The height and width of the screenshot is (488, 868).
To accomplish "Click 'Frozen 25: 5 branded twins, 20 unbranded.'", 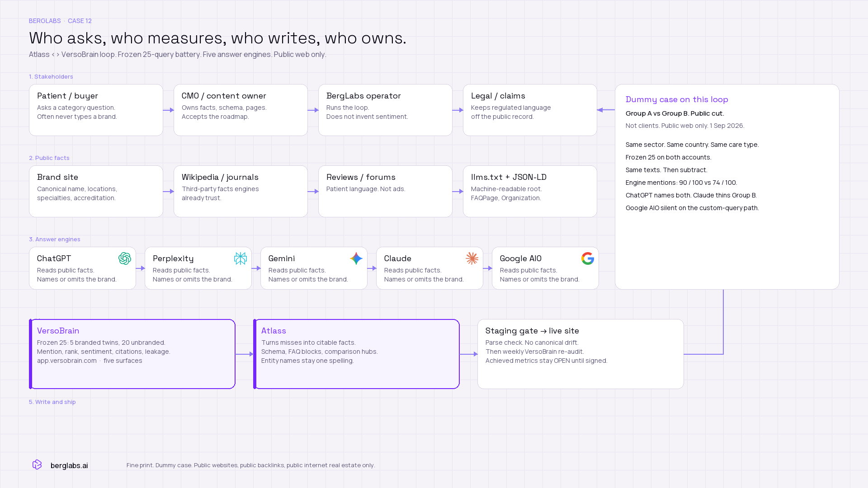I will (x=101, y=343).
